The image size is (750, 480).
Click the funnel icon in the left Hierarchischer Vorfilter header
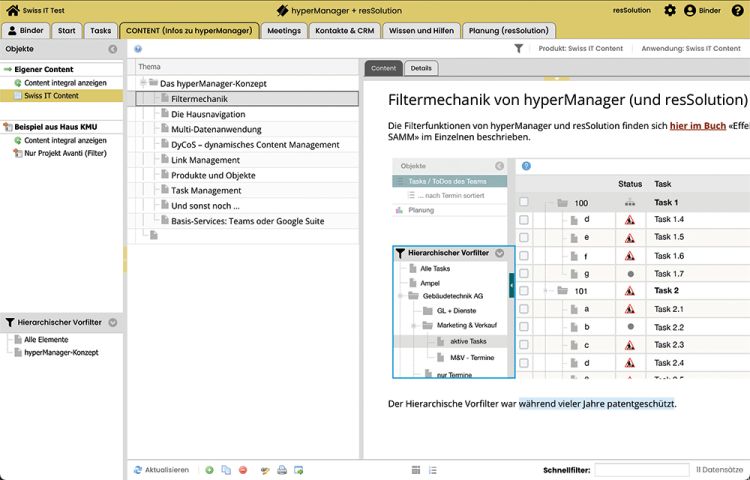(10, 323)
